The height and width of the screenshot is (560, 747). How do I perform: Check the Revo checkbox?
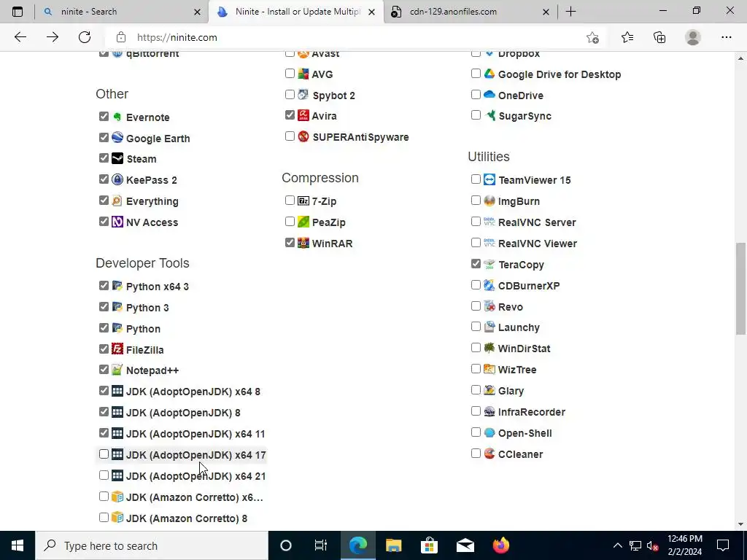(476, 306)
